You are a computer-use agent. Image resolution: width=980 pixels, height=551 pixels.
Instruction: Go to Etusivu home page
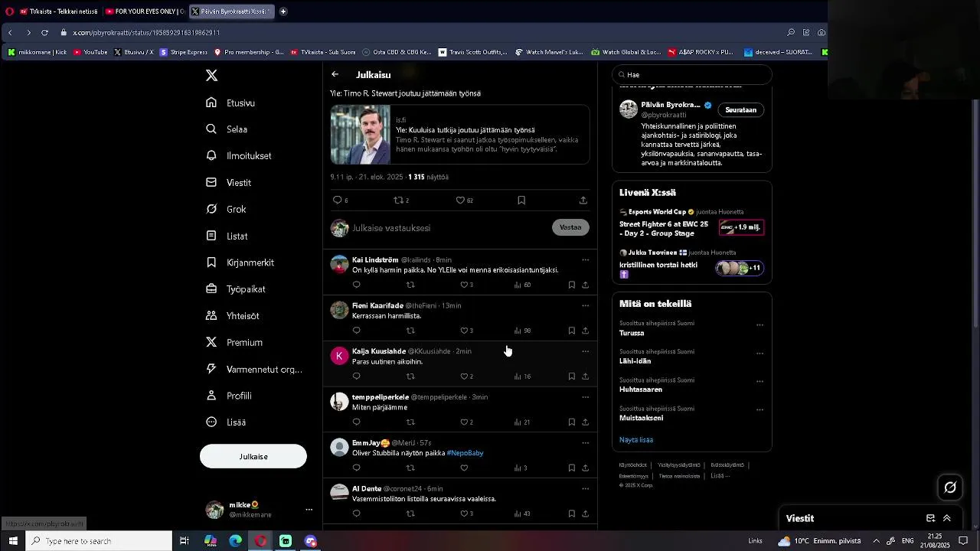[x=231, y=103]
